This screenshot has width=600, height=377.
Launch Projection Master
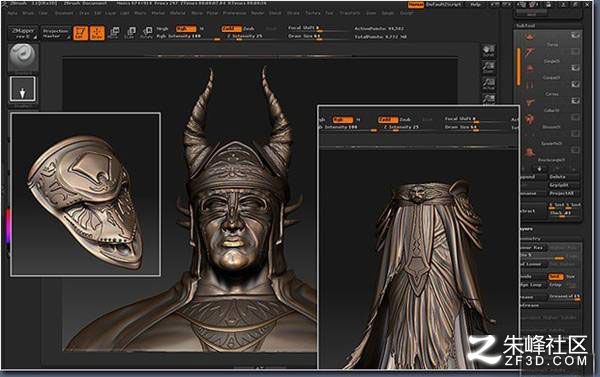click(x=55, y=33)
